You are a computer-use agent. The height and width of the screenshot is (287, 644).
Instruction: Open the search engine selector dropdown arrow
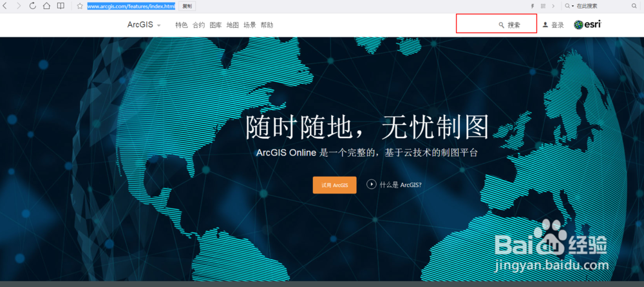(x=573, y=6)
